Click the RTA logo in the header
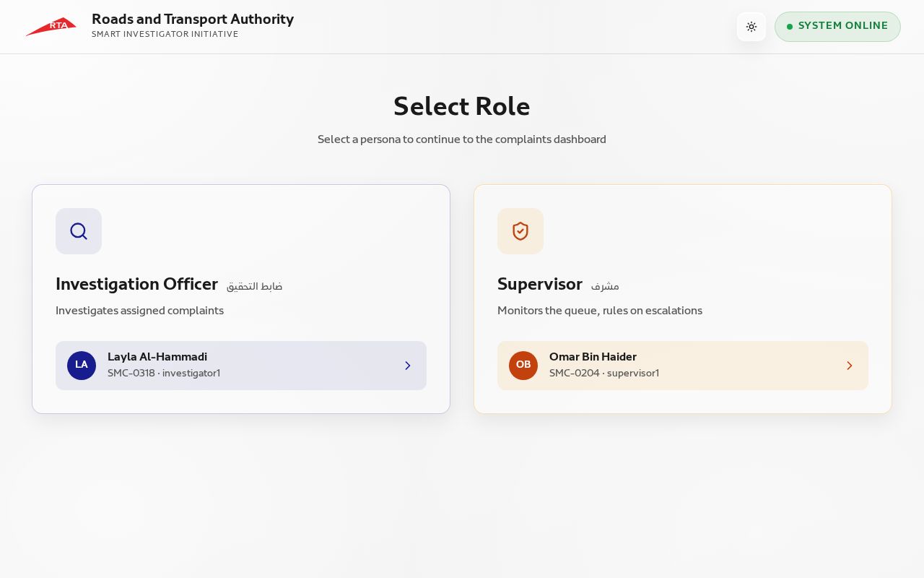Viewport: 924px width, 578px height. coord(51,27)
